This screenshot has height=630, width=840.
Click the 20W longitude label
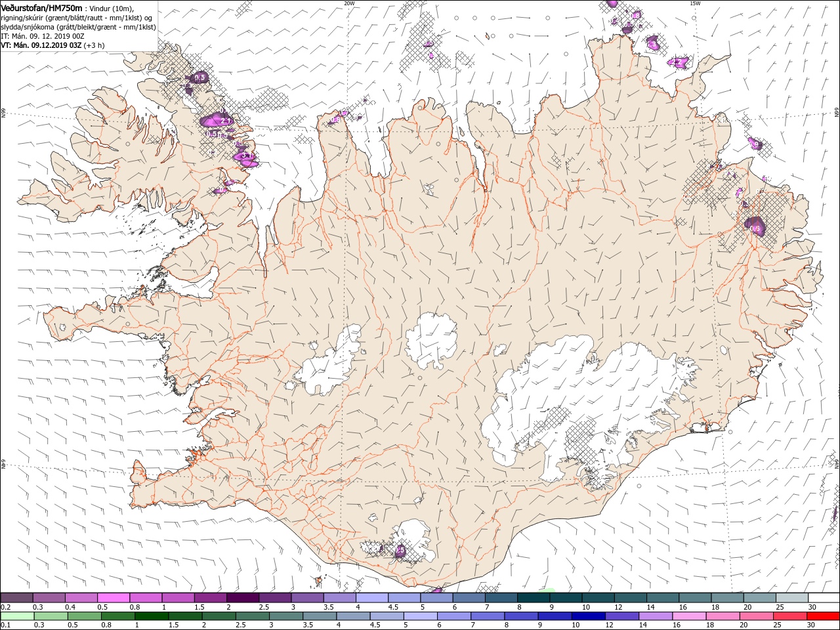coord(349,3)
